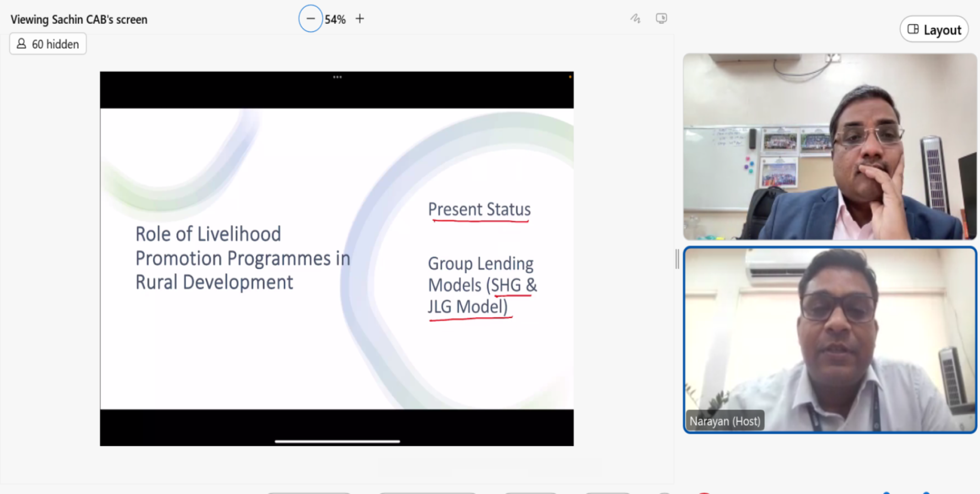The image size is (980, 494).
Task: Open the Layout options button
Action: pos(934,30)
